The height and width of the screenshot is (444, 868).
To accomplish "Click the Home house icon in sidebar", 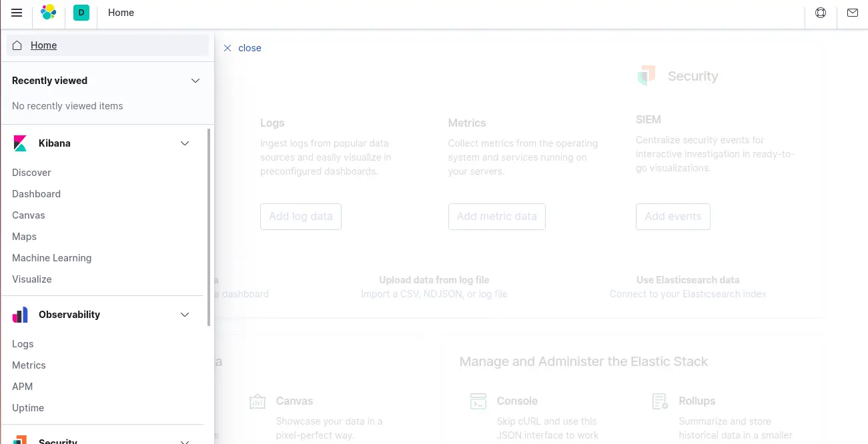I will (17, 45).
